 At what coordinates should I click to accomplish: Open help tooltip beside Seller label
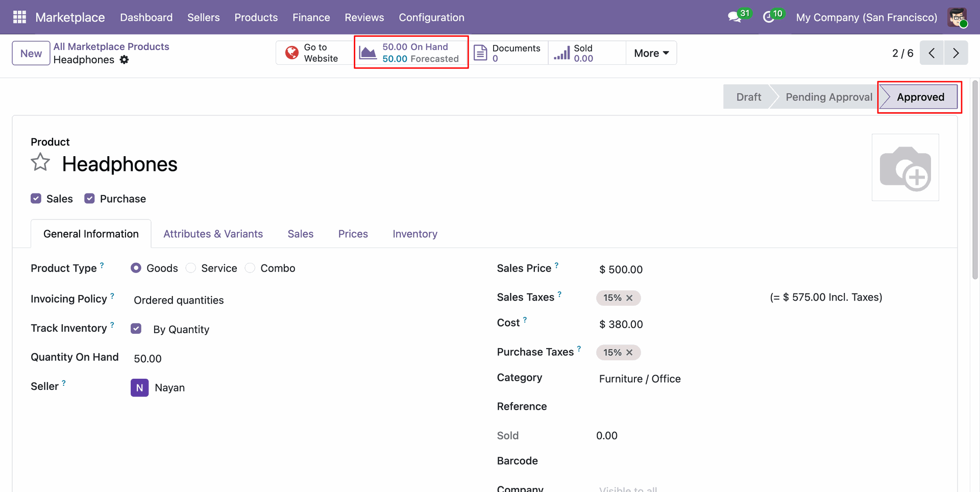pyautogui.click(x=64, y=382)
